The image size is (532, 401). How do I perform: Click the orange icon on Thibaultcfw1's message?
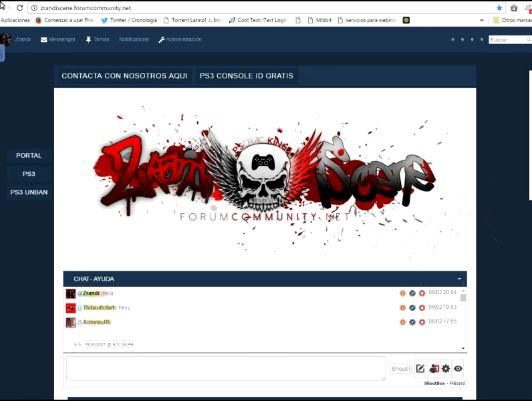[x=402, y=307]
